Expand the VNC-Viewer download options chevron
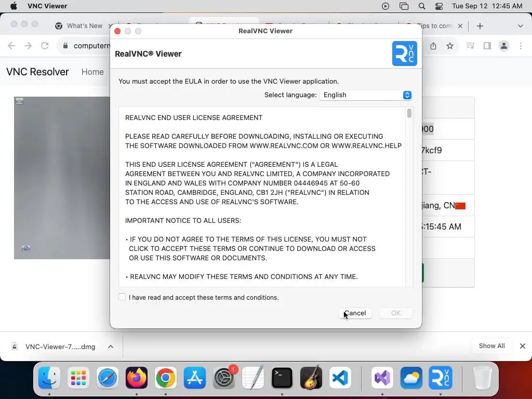This screenshot has height=399, width=532. 111,347
